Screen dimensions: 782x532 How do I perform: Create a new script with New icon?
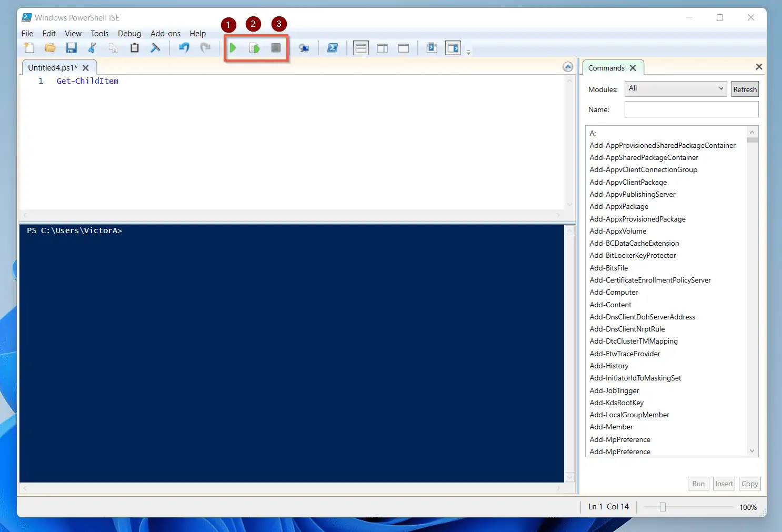coord(29,48)
